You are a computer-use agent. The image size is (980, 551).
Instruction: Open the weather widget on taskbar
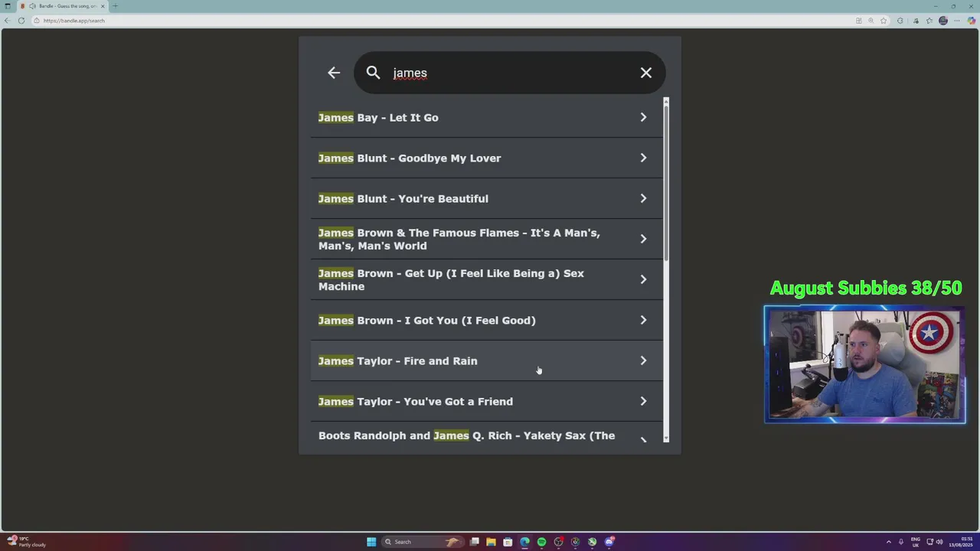point(25,542)
